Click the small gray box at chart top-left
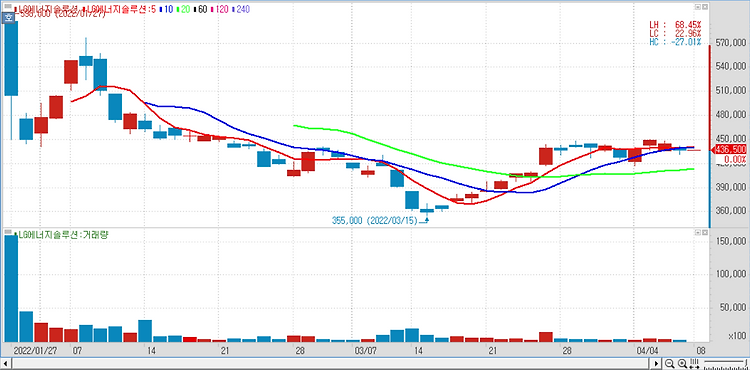This screenshot has height=370, width=750. coord(8,6)
